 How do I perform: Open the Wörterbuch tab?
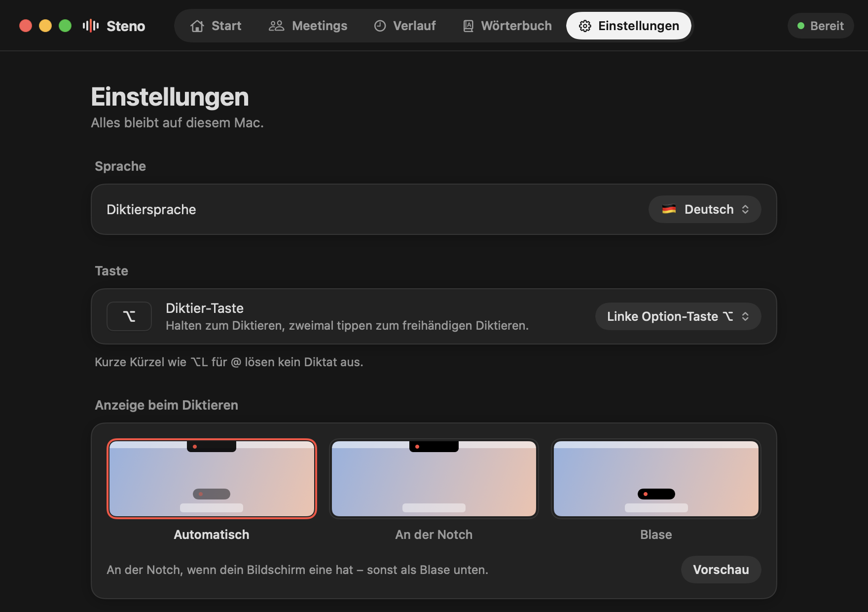pos(507,26)
